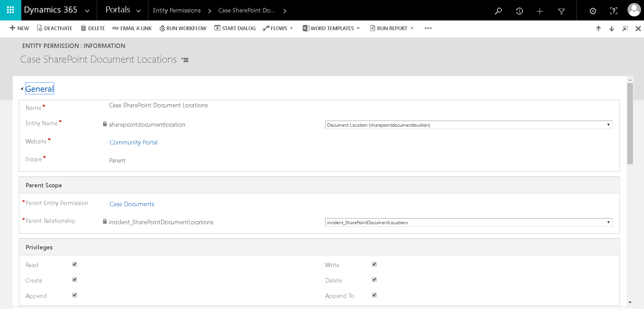Open the FLOWS dropdown menu
Viewport: 644px width, 309px height.
tap(278, 28)
